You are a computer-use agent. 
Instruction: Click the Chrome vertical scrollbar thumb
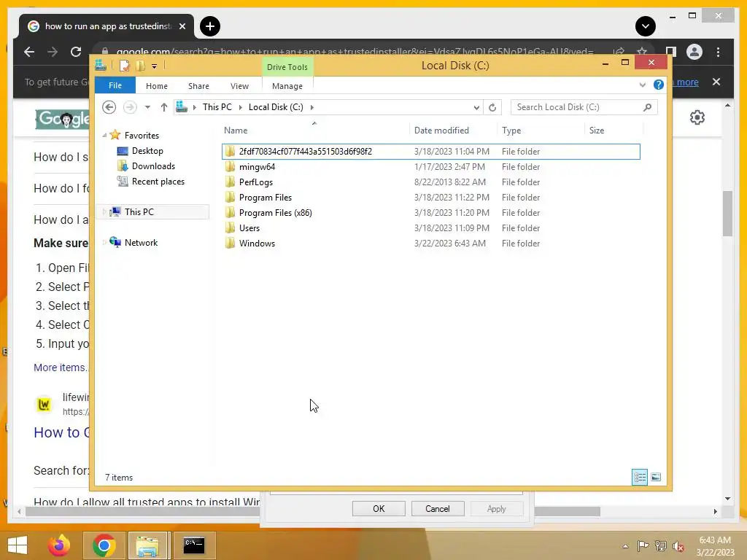[727, 213]
